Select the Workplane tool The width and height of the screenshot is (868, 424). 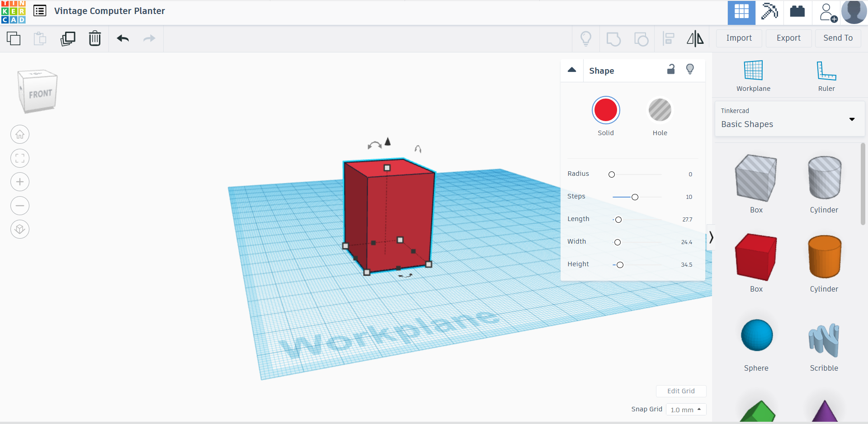753,76
